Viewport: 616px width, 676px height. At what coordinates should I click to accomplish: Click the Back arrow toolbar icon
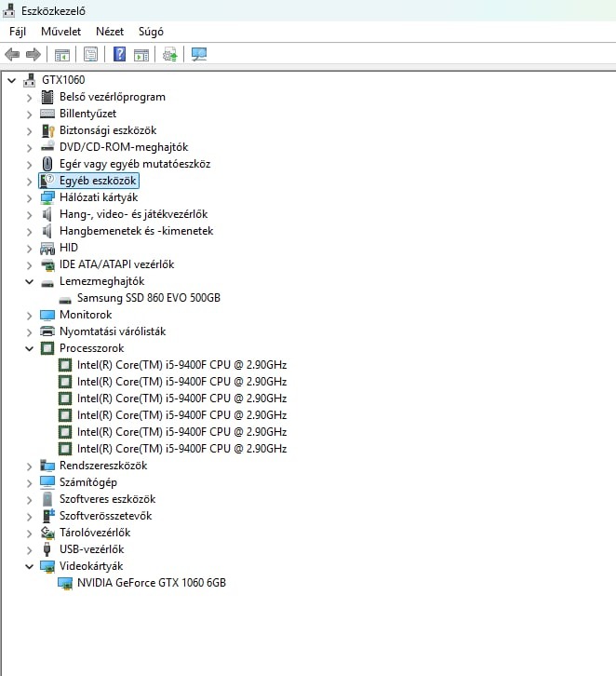point(12,54)
